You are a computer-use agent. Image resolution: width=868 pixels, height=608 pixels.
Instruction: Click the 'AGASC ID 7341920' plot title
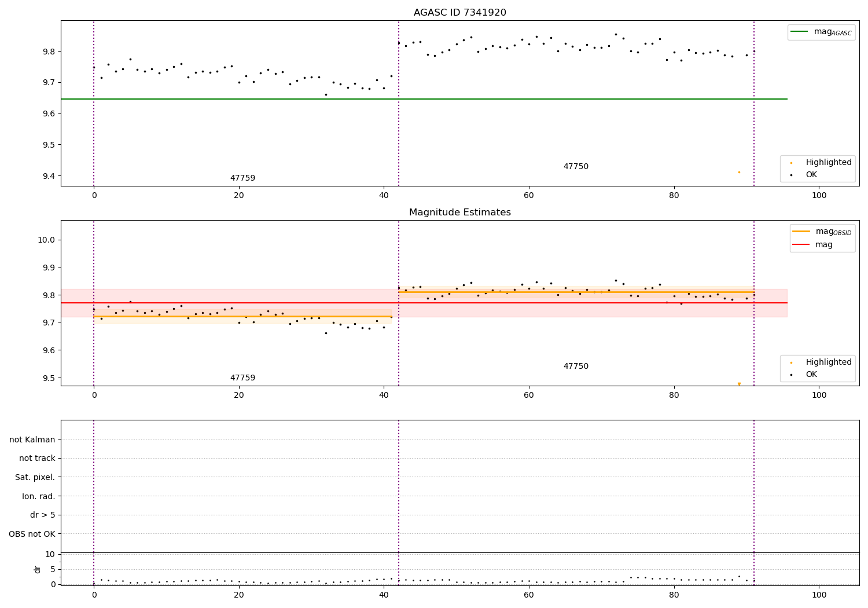(x=459, y=13)
